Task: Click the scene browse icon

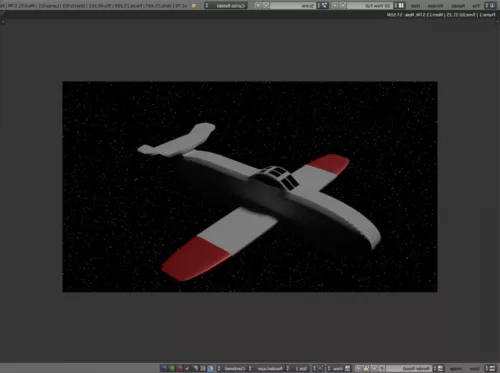Action: [x=323, y=6]
